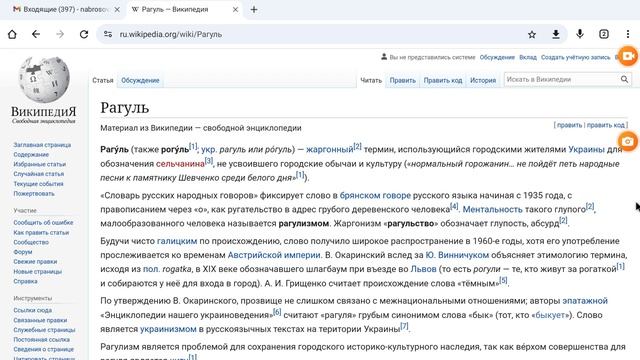Open sidebar link Случайная статья

[x=39, y=174]
